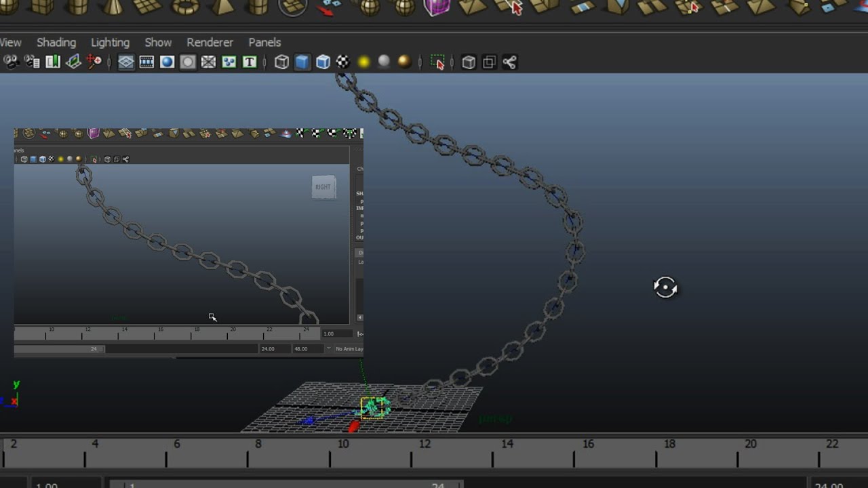868x488 pixels.
Task: Open the Renderer menu
Action: 210,42
